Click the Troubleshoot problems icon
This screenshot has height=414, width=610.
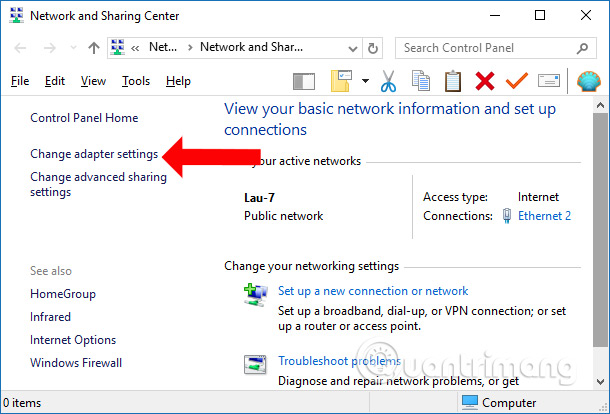coord(255,365)
